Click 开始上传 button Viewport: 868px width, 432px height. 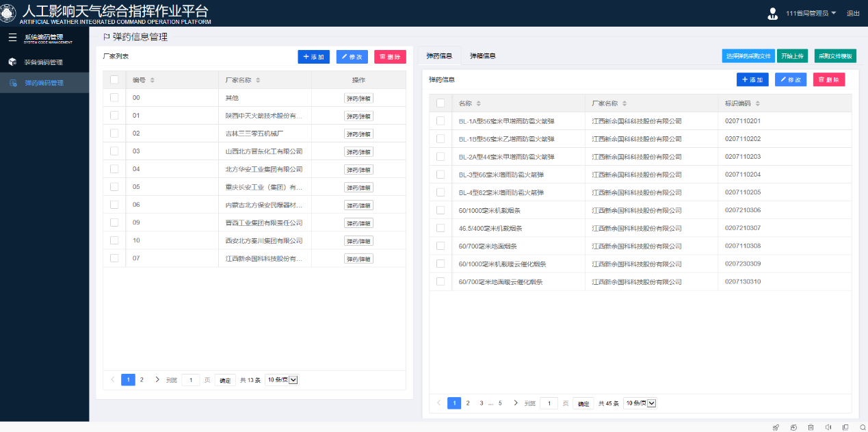point(793,55)
